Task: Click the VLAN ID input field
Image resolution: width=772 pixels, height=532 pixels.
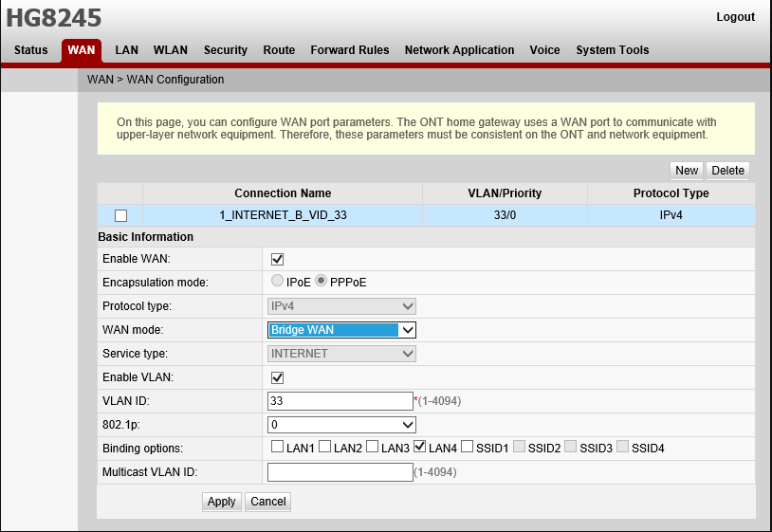Action: tap(340, 401)
